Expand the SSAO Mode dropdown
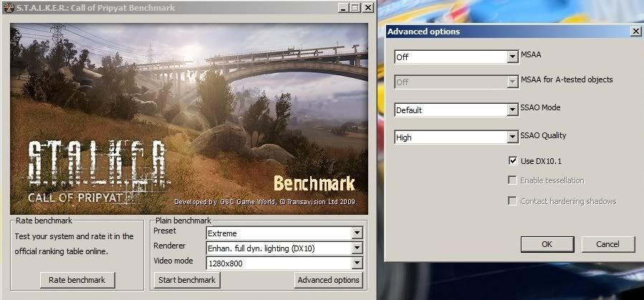This screenshot has width=644, height=300. [456, 110]
